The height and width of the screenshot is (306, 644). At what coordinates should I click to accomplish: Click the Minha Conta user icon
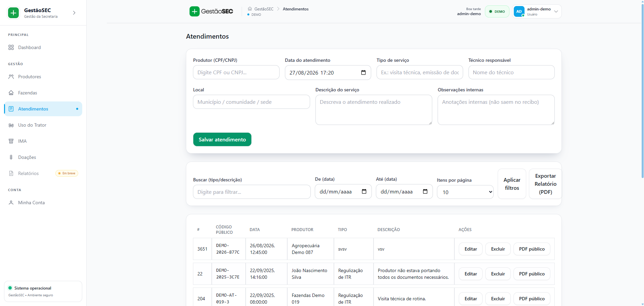pos(11,203)
